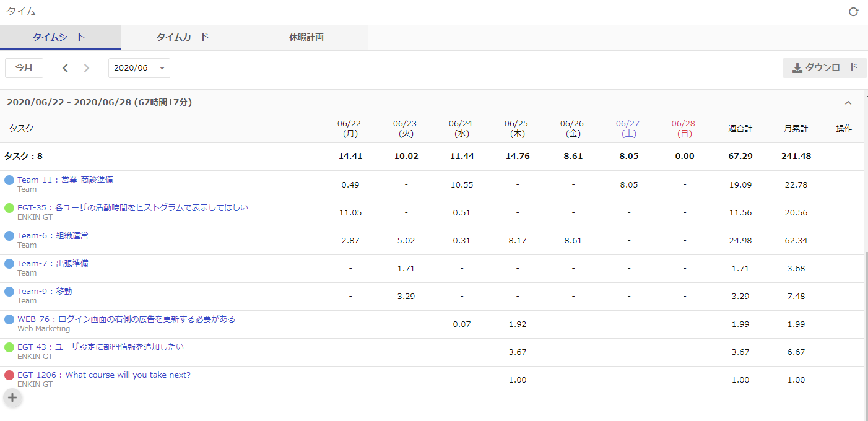868x421 pixels.
Task: Go to the previous month arrow
Action: 65,68
